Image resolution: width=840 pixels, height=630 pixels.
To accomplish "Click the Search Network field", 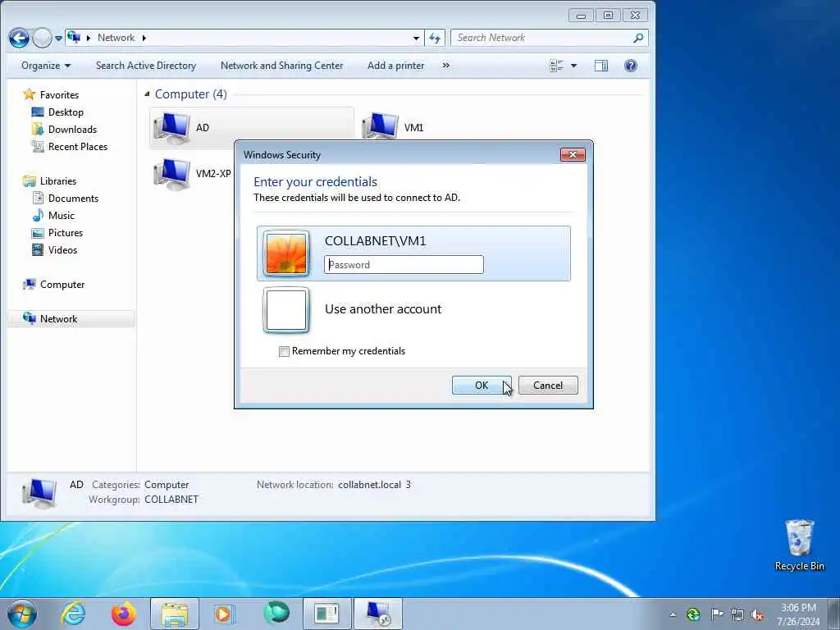I will coord(549,38).
